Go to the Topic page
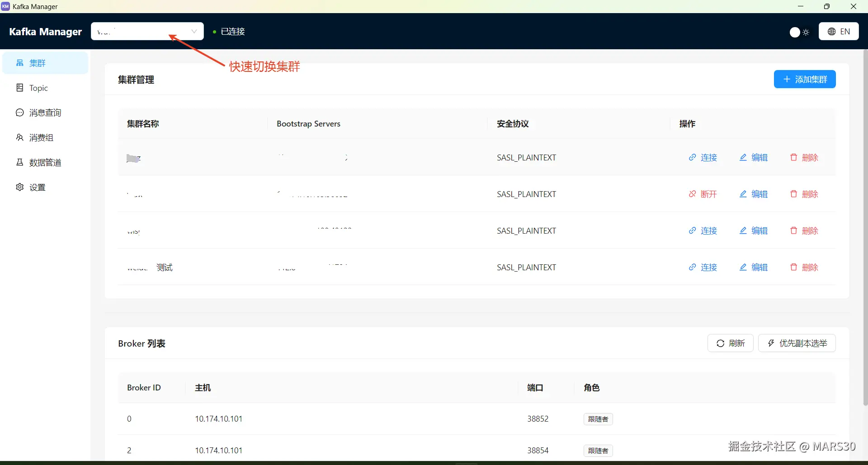 [45, 88]
